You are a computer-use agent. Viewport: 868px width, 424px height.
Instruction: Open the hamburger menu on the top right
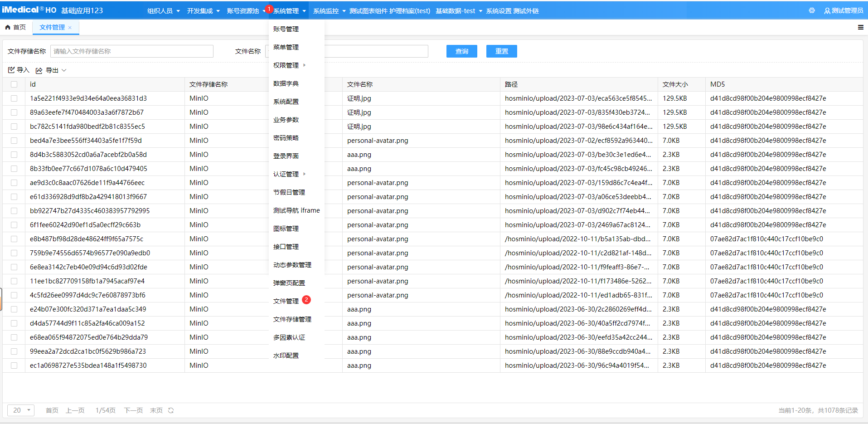[860, 27]
